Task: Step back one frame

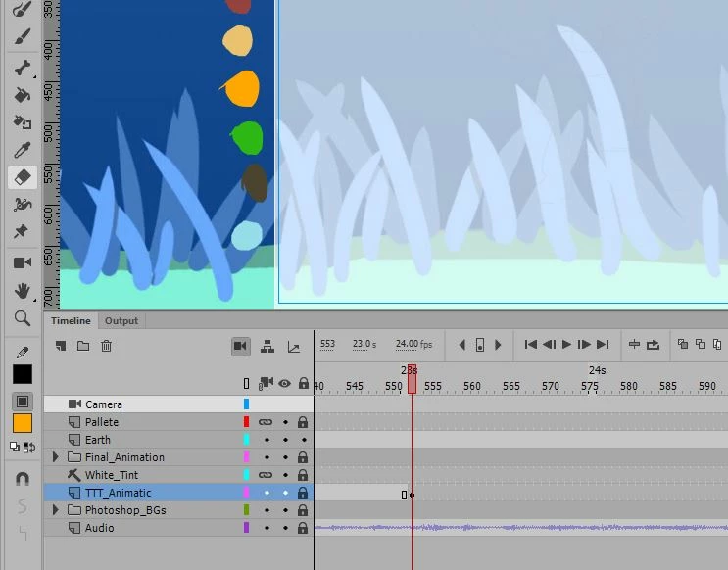Action: 550,344
